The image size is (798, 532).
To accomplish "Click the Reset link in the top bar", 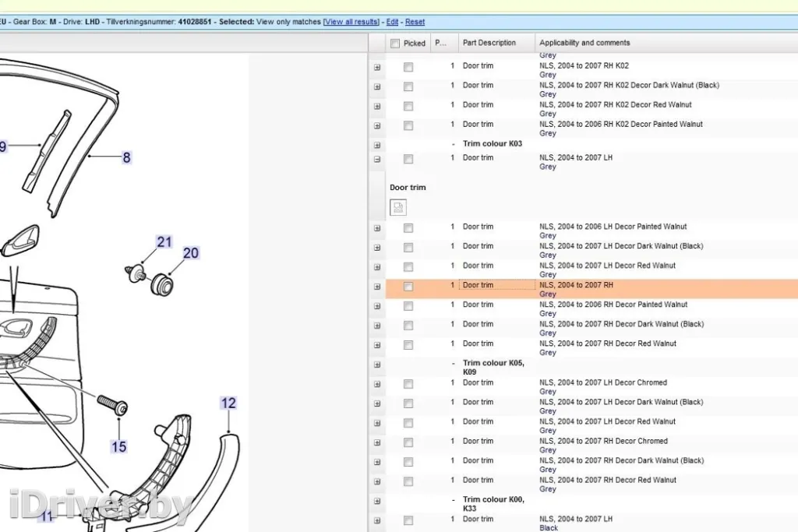I will coord(415,22).
